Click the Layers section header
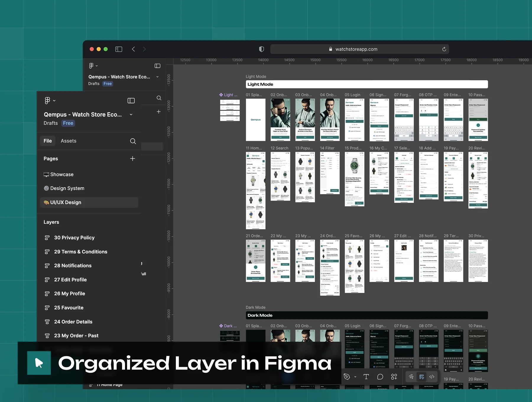Image resolution: width=532 pixels, height=402 pixels. 51,222
